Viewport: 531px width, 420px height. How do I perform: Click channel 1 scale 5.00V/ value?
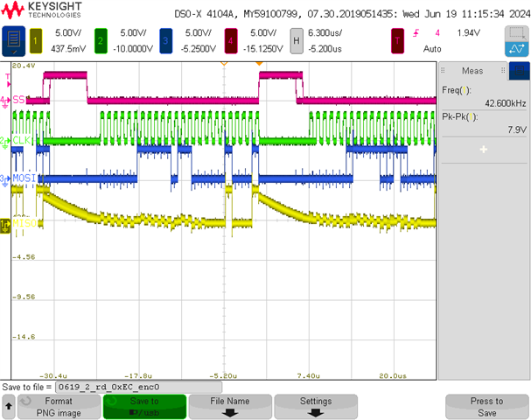tap(68, 33)
